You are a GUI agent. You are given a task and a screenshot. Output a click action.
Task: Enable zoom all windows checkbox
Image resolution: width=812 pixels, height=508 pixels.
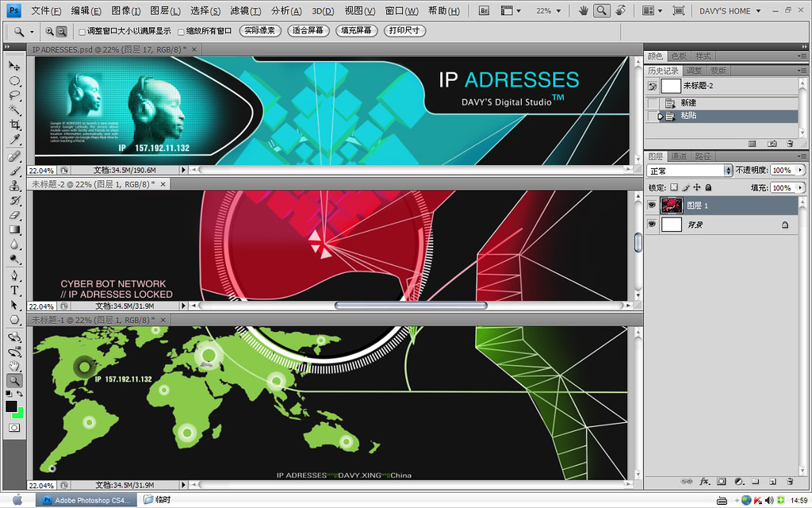click(x=181, y=32)
